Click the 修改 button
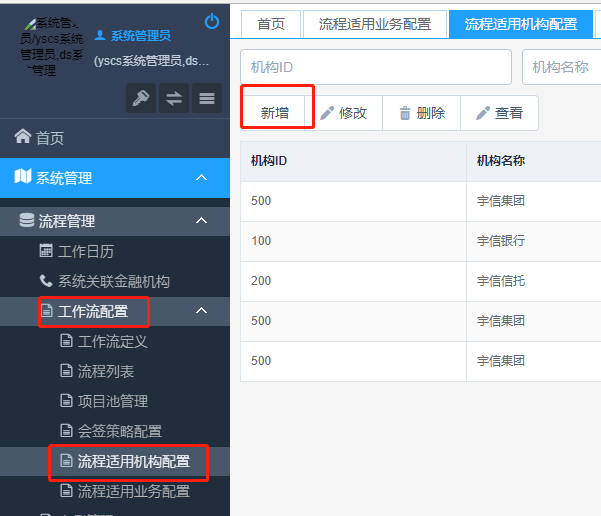The width and height of the screenshot is (601, 516). click(344, 113)
